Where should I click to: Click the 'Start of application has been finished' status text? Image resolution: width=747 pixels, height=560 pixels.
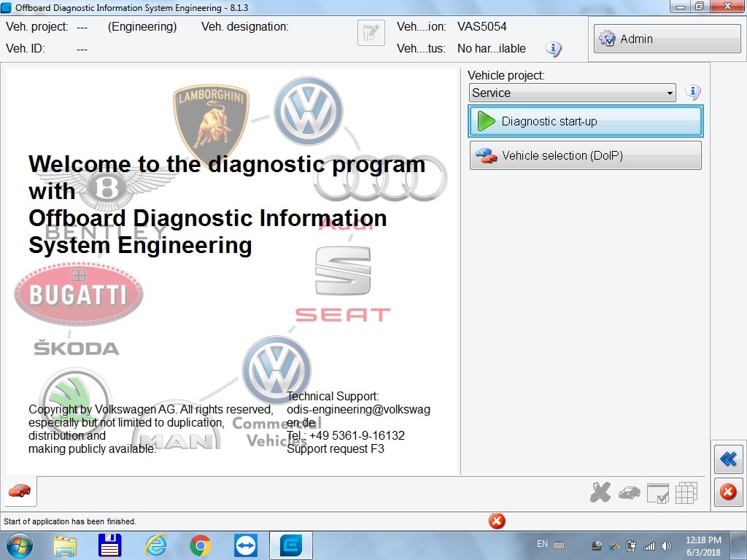coord(70,521)
